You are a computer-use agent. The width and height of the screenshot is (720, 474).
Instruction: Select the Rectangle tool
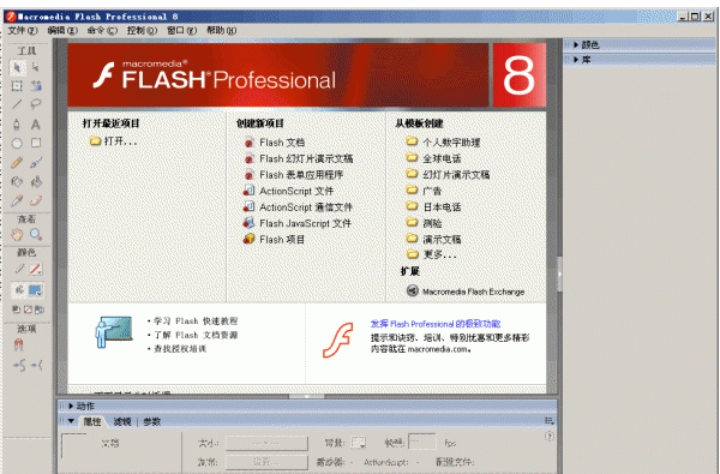(36, 143)
